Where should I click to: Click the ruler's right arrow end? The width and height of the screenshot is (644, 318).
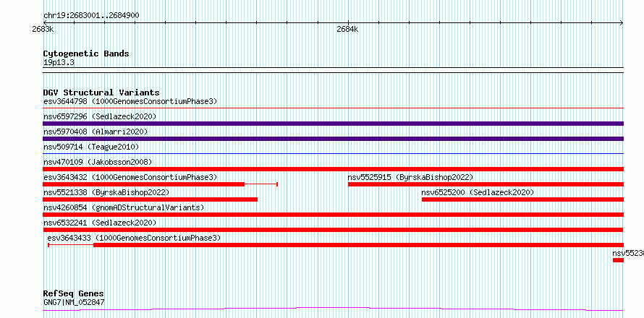tap(622, 23)
